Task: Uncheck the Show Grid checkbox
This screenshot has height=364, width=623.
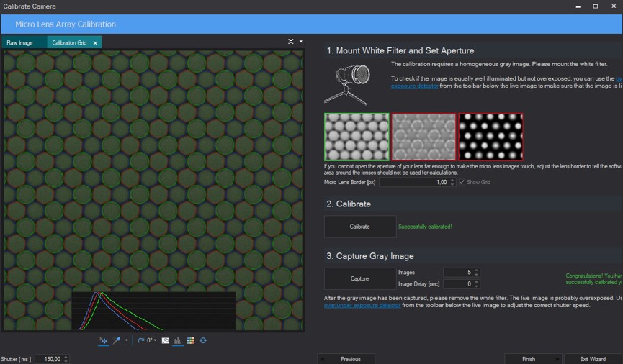Action: 462,182
